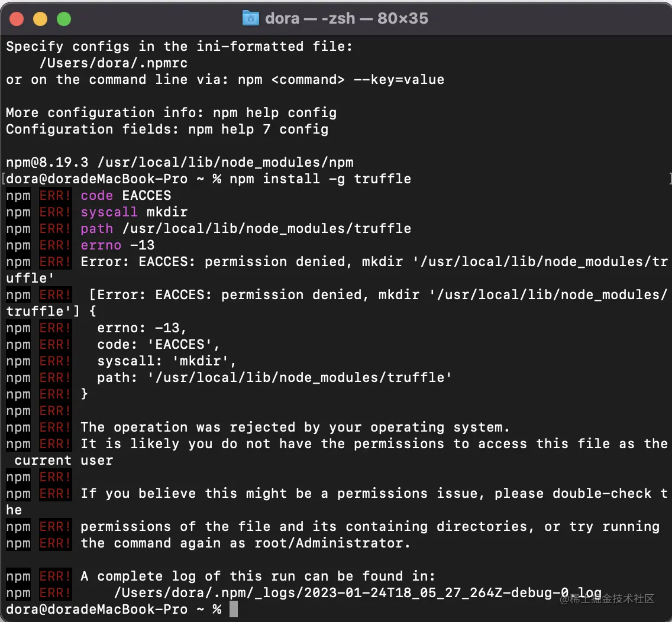Click the line starting 'If you believe this might be'
Image resolution: width=672 pixels, height=622 pixels.
374,494
